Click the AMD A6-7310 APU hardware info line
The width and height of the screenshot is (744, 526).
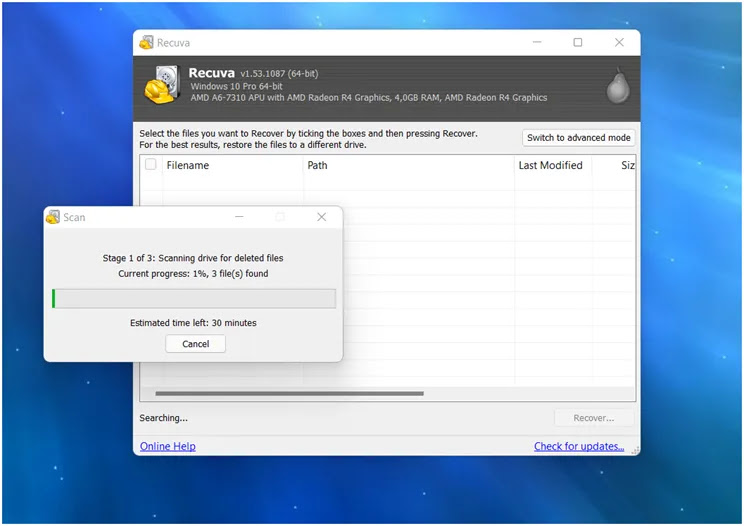[369, 98]
